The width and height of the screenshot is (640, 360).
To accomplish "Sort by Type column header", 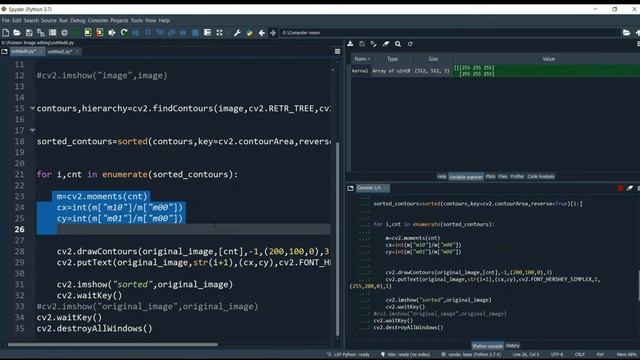I will [392, 59].
